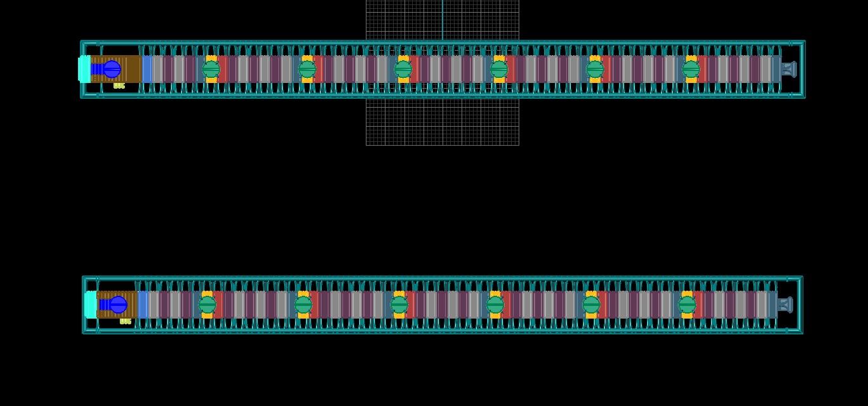Select the blue sphere in the lower assembly
Viewport: 868px width, 406px height.
(x=119, y=305)
